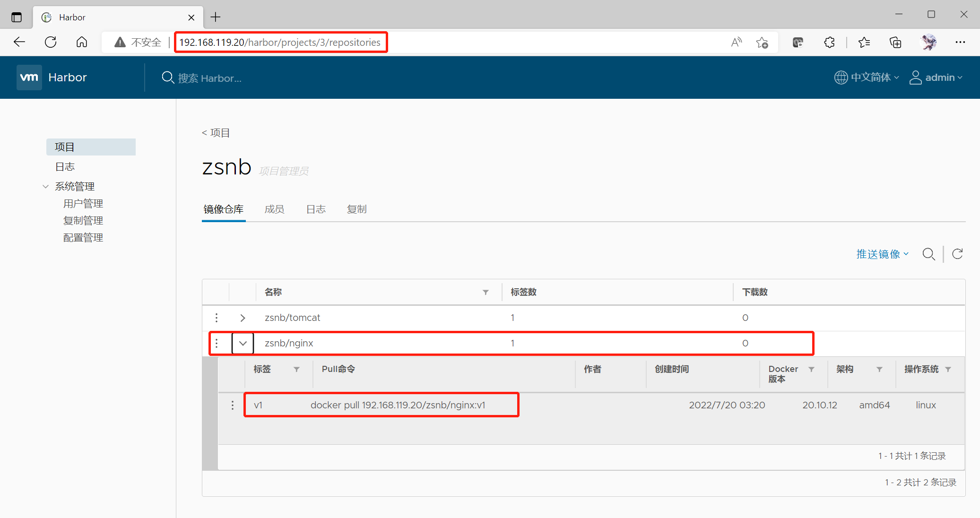Collapse the 系统管理 sidebar section
980x518 pixels.
46,186
